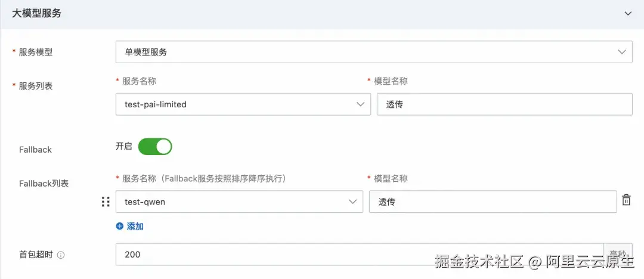Click the 大模型服务 section header title
This screenshot has width=644, height=279.
[x=36, y=14]
